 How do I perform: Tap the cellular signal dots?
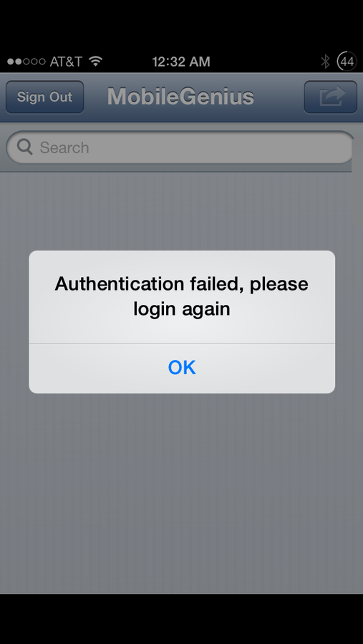(x=26, y=62)
